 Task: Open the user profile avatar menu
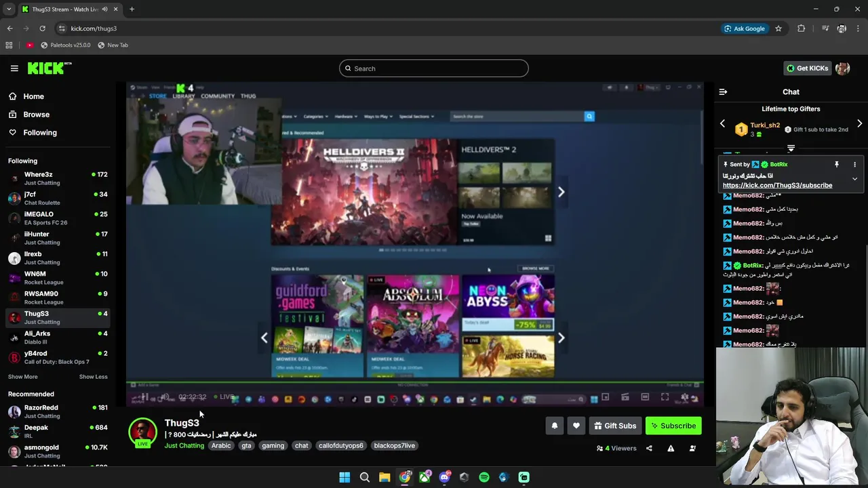[843, 68]
